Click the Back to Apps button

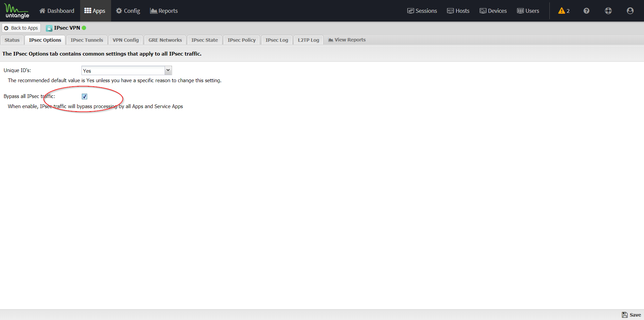point(21,28)
